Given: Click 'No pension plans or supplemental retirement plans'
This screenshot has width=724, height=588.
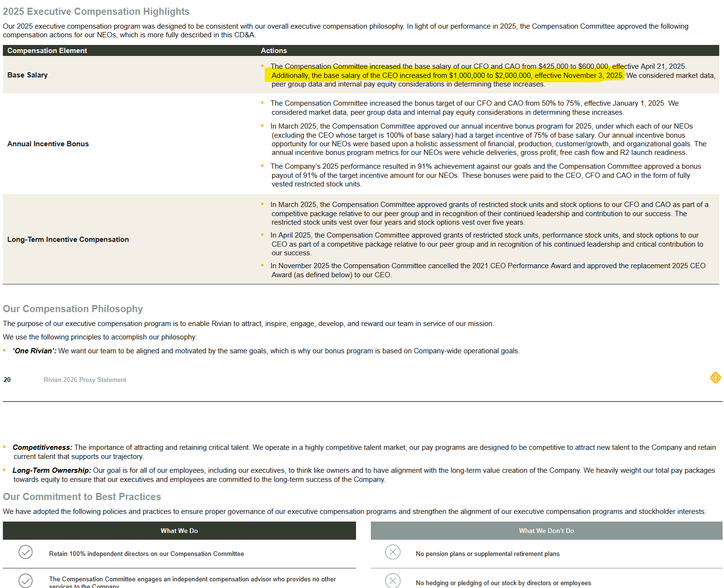Looking at the screenshot, I should [487, 554].
